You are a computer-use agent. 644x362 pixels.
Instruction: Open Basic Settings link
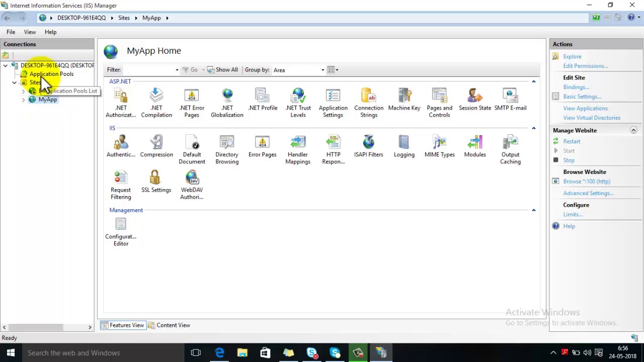(x=582, y=97)
